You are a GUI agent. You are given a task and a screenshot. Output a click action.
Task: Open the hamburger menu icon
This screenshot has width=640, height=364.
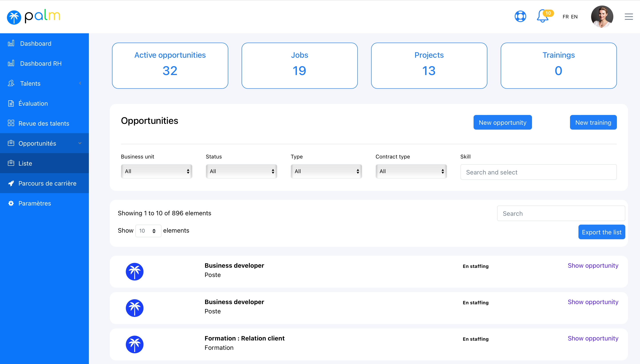coord(628,17)
